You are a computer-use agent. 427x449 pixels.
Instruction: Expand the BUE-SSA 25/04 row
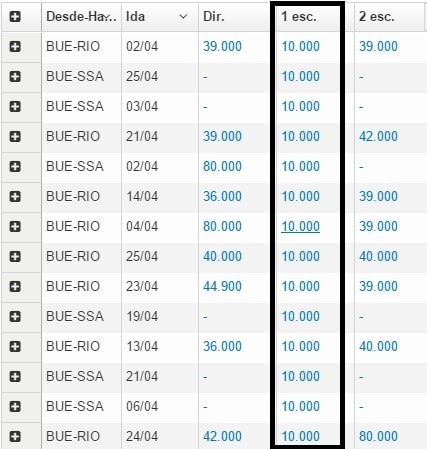[15, 76]
